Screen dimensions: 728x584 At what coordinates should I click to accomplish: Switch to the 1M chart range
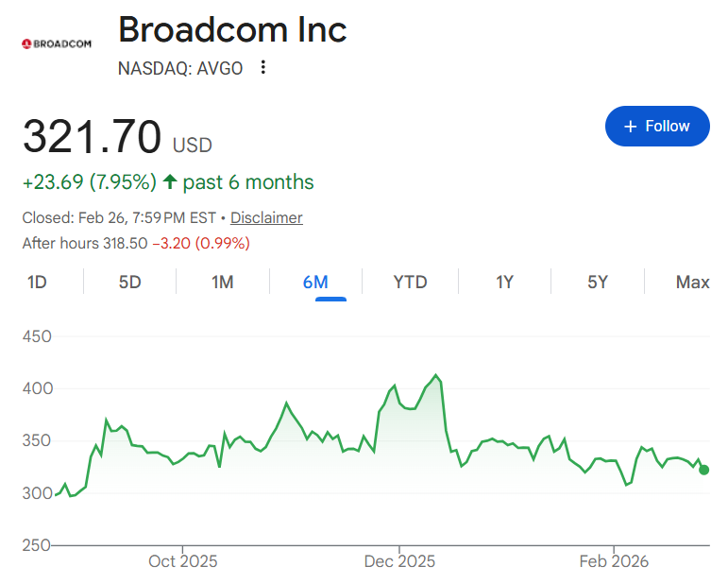click(222, 282)
